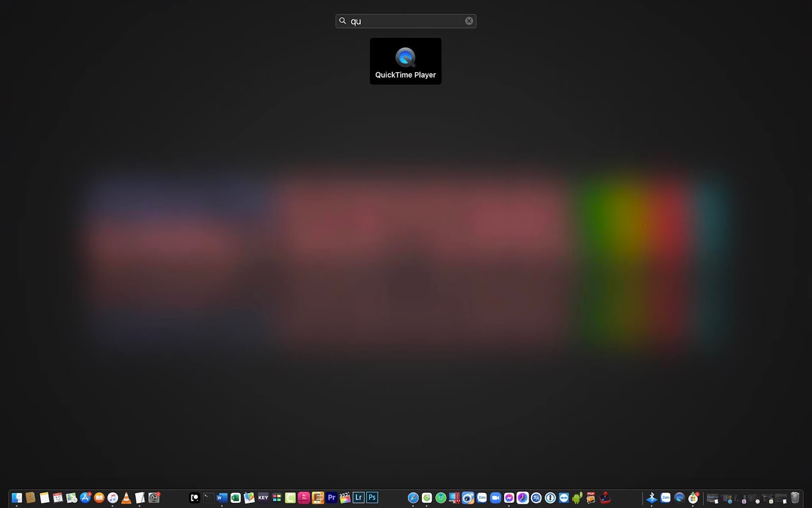This screenshot has height=508, width=812.
Task: Open the App Store Dock icon
Action: click(x=85, y=498)
